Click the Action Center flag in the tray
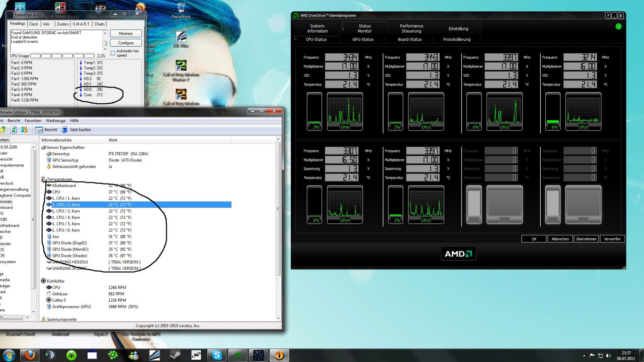Image resolution: width=644 pixels, height=362 pixels. point(592,356)
